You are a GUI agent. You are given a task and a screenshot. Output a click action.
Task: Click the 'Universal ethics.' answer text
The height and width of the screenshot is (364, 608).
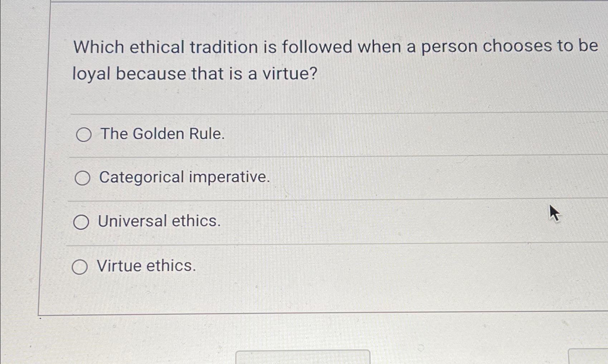[x=159, y=222]
